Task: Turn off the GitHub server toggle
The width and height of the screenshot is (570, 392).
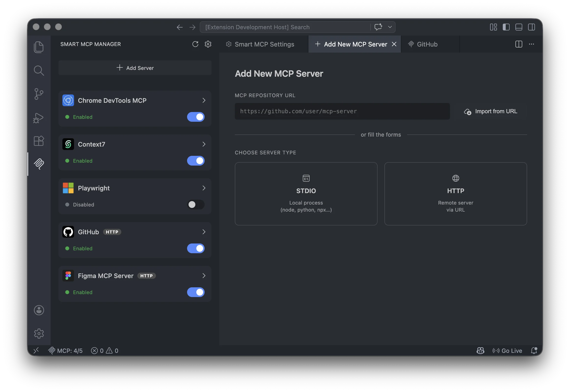Action: click(x=196, y=248)
